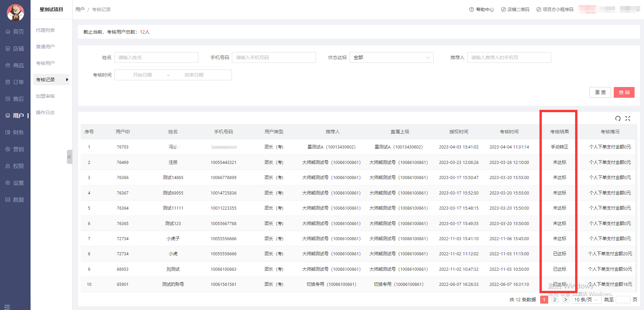The image size is (644, 310).
Task: Open the 10 条/页 page size dropdown
Action: (x=586, y=300)
